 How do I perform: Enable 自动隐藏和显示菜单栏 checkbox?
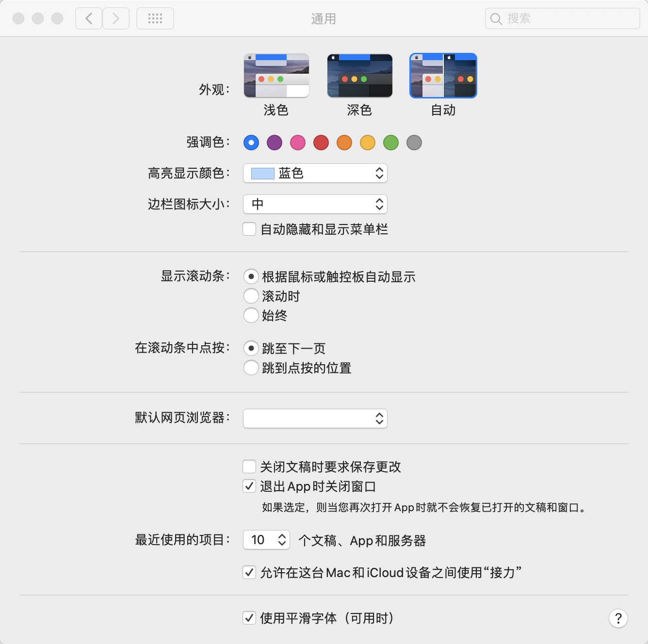(249, 229)
